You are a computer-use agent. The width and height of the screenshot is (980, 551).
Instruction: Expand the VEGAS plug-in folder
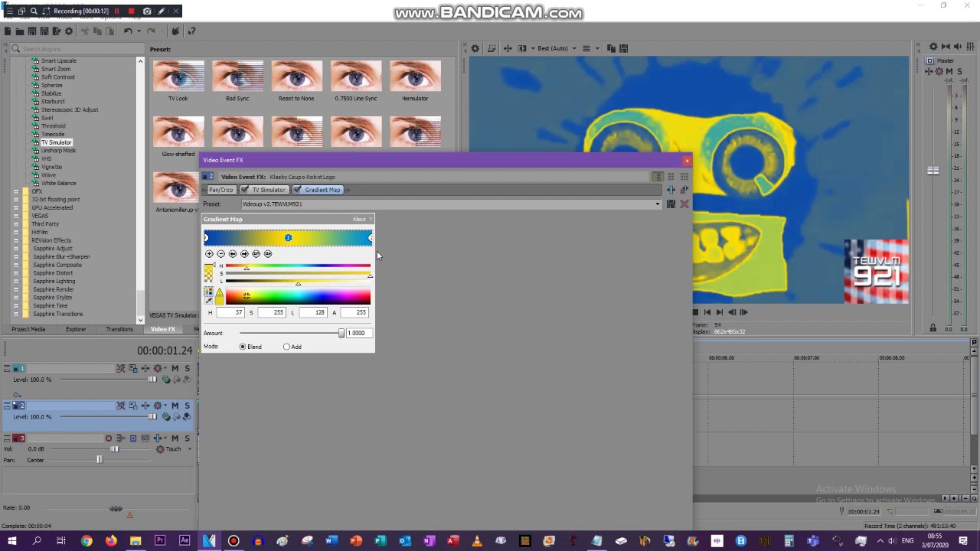[16, 216]
